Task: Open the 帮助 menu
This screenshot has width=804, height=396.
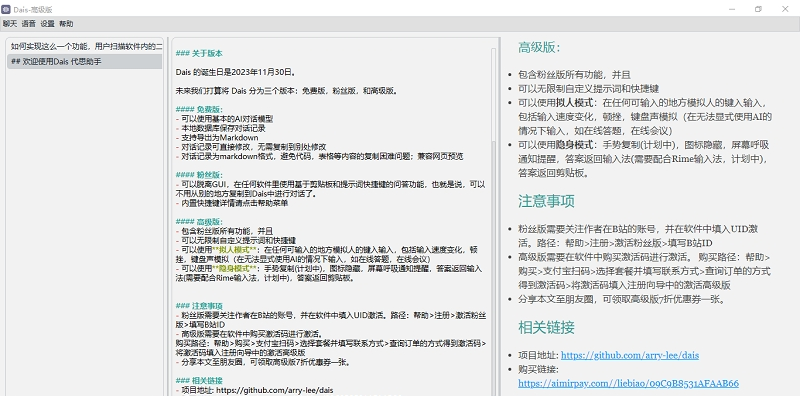Action: 66,24
